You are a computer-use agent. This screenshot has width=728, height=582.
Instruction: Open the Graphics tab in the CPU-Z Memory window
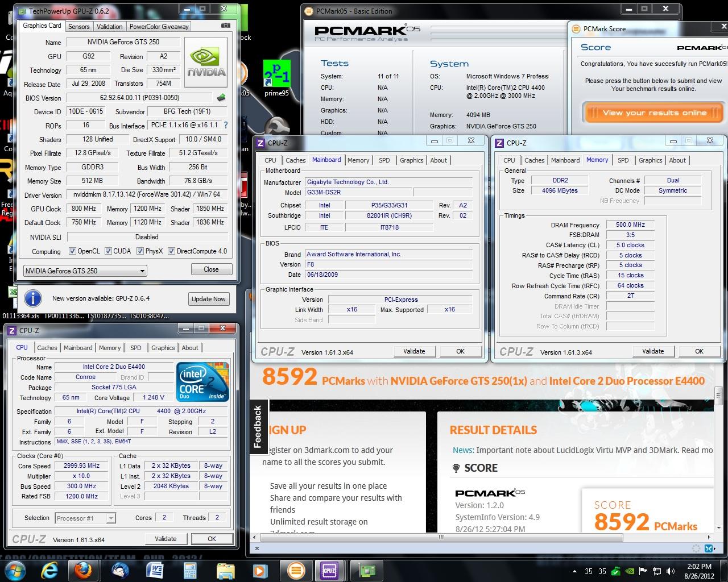(650, 160)
